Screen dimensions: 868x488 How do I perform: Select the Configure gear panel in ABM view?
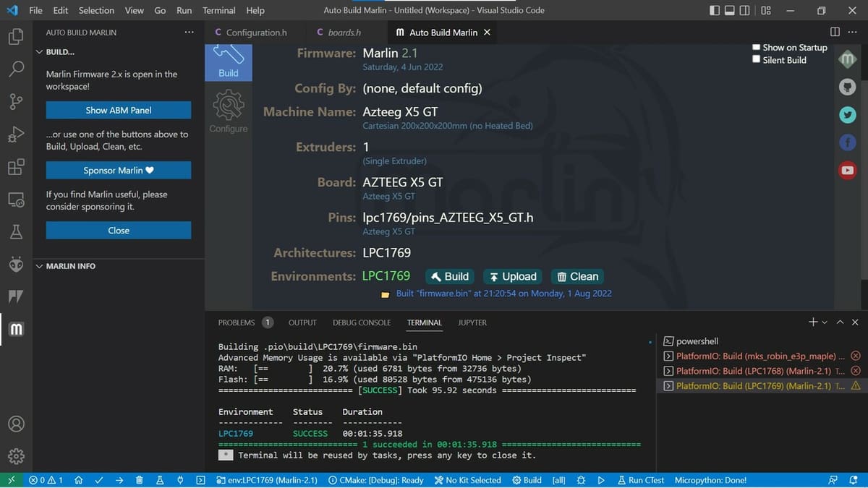pos(228,108)
